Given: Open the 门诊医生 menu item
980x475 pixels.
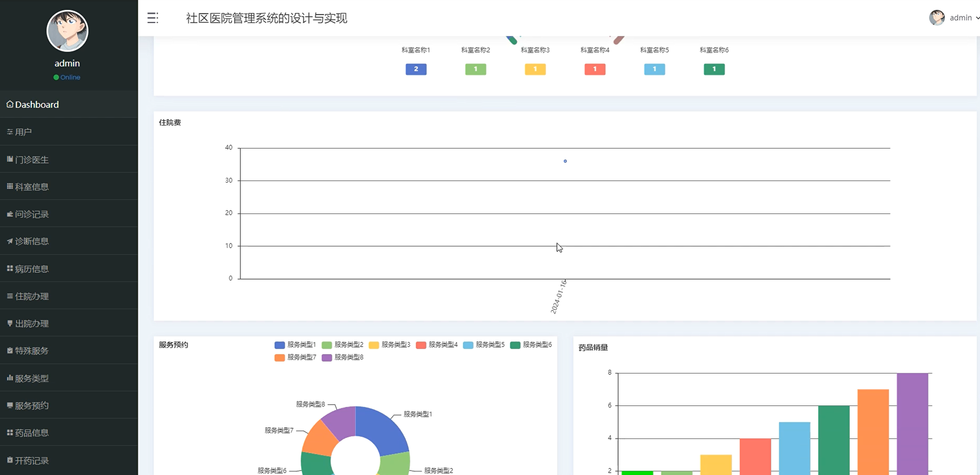Looking at the screenshot, I should coord(69,159).
